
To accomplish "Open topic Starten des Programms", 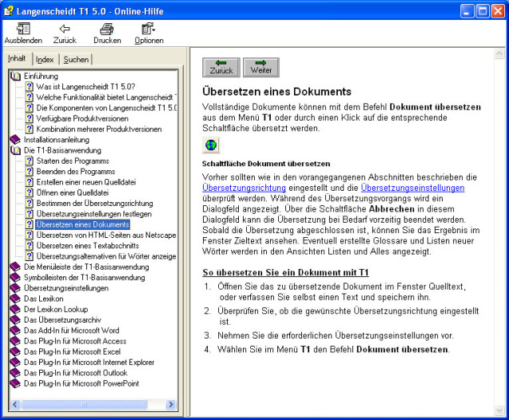I will point(73,160).
